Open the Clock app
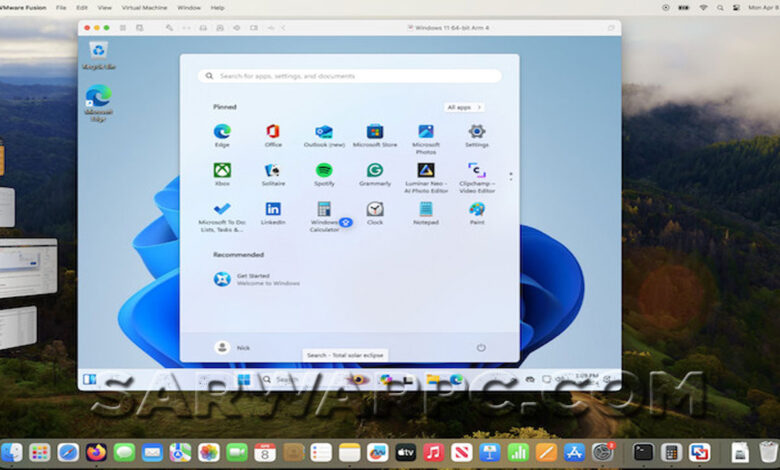The width and height of the screenshot is (780, 470). click(x=375, y=213)
